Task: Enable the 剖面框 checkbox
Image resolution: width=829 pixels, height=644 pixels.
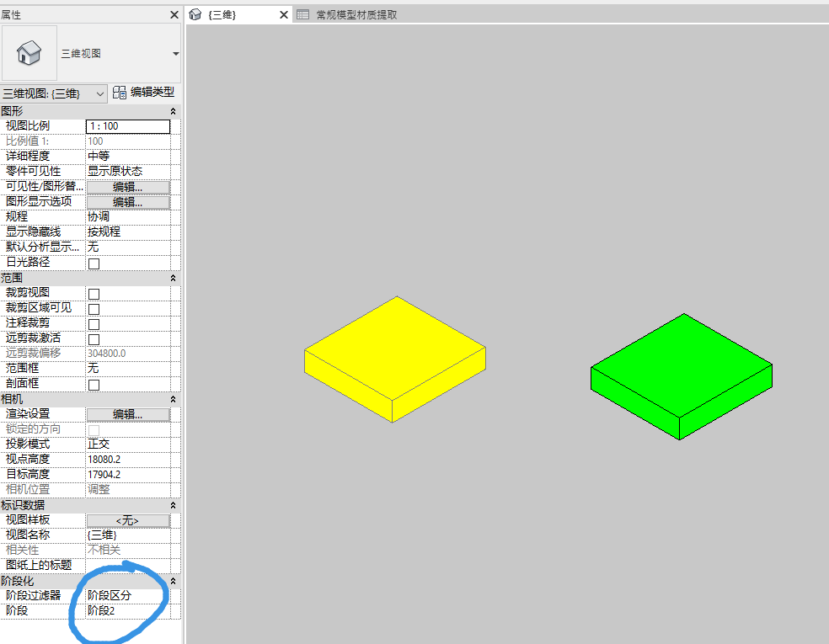Action: click(94, 385)
